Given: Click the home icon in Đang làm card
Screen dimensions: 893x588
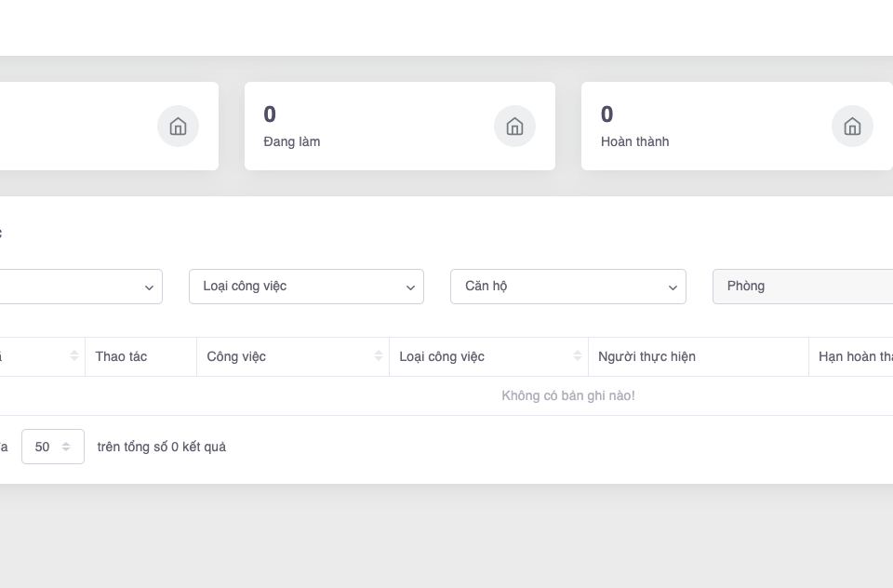Looking at the screenshot, I should click(x=514, y=127).
